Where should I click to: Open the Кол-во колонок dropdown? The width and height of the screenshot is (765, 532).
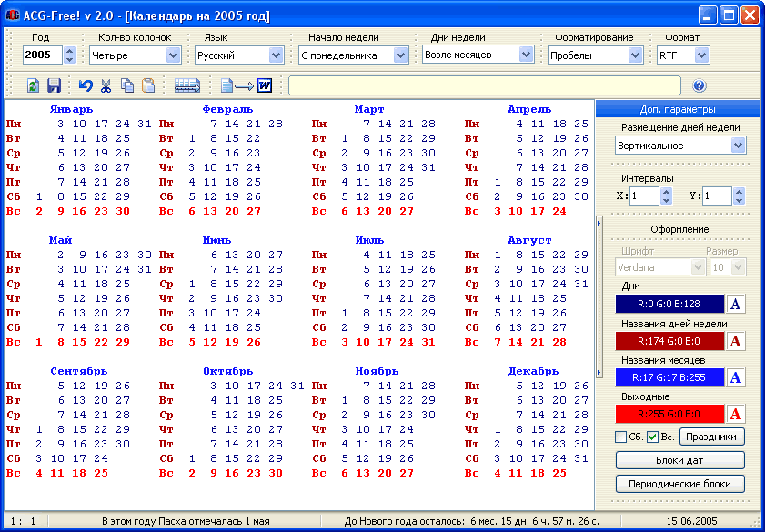pos(173,55)
